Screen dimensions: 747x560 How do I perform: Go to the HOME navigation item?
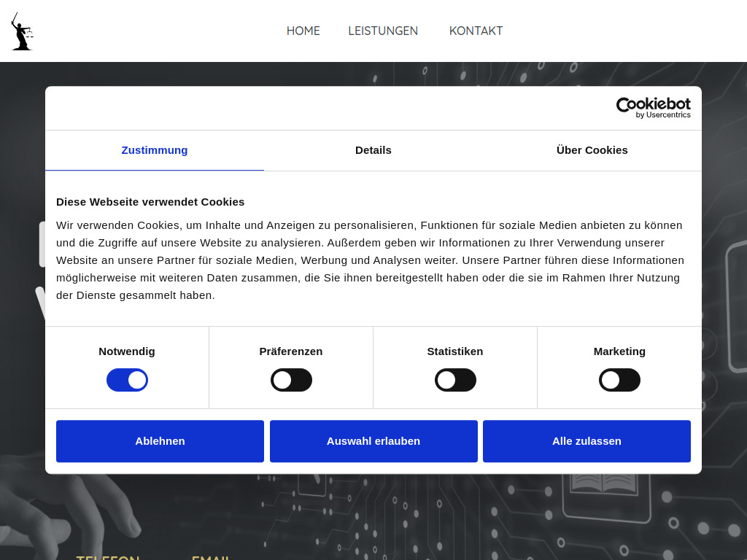pos(303,31)
